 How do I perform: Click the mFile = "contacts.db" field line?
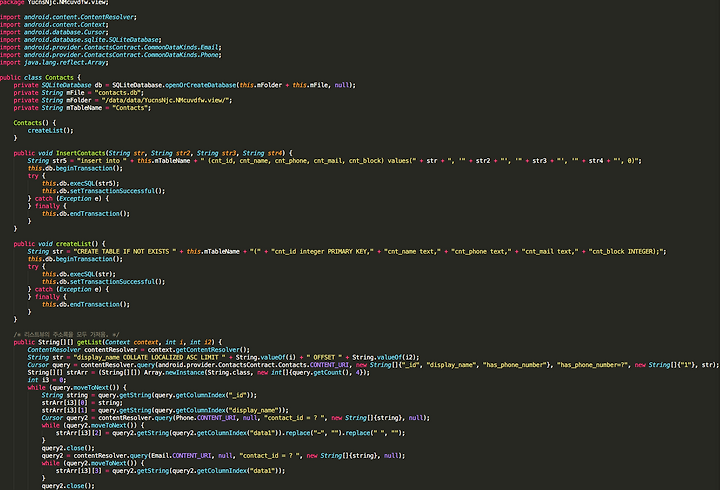click(79, 93)
